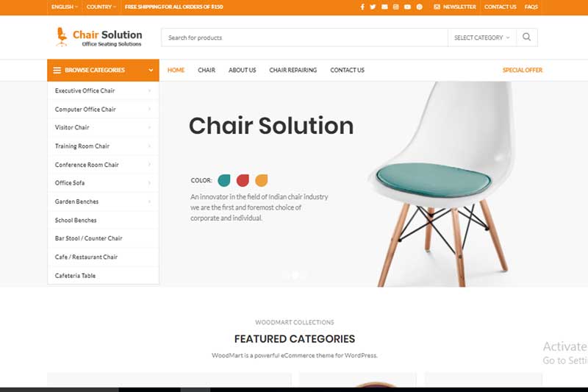The image size is (588, 392).
Task: Open the Newsletter link
Action: [x=454, y=7]
